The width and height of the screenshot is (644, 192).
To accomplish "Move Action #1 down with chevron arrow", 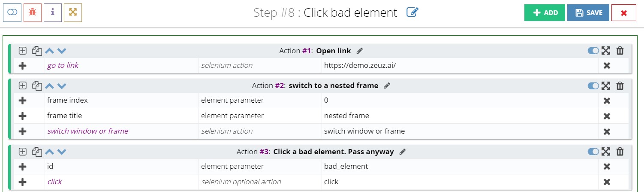I will tap(62, 51).
